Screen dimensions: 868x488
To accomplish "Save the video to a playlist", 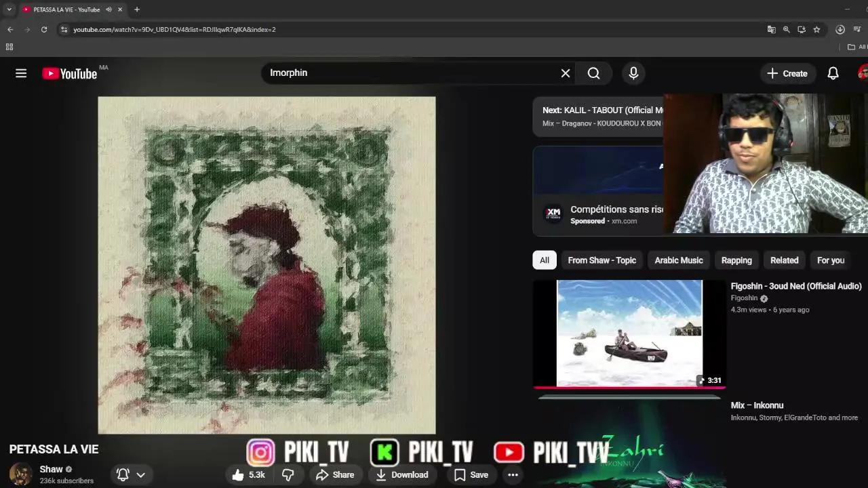I will click(471, 475).
